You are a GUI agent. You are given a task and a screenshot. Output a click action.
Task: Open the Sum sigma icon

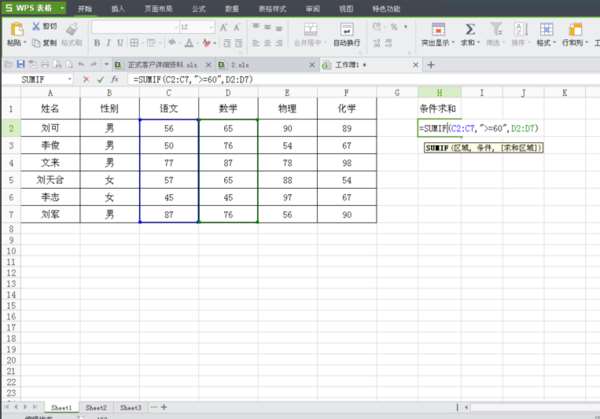click(470, 29)
